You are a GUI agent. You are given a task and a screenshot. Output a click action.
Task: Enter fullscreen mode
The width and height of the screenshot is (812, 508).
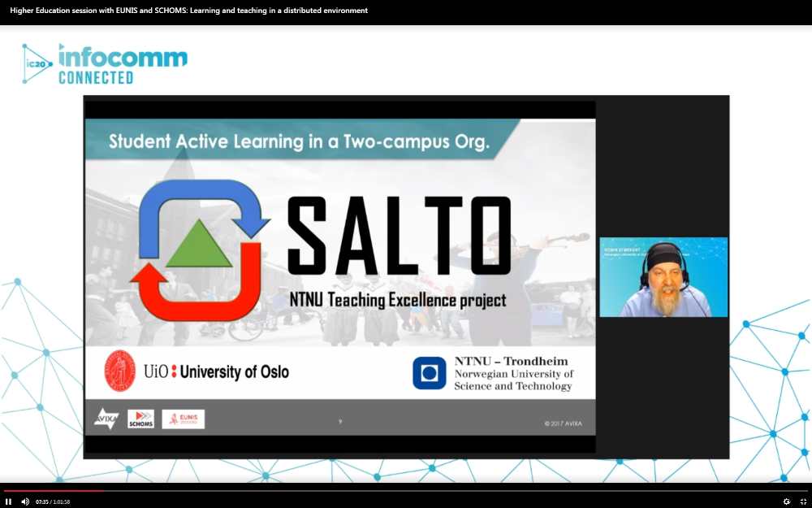(802, 501)
